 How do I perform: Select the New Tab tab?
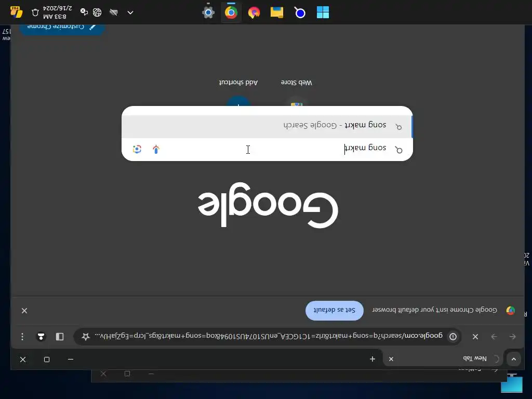coord(443,358)
